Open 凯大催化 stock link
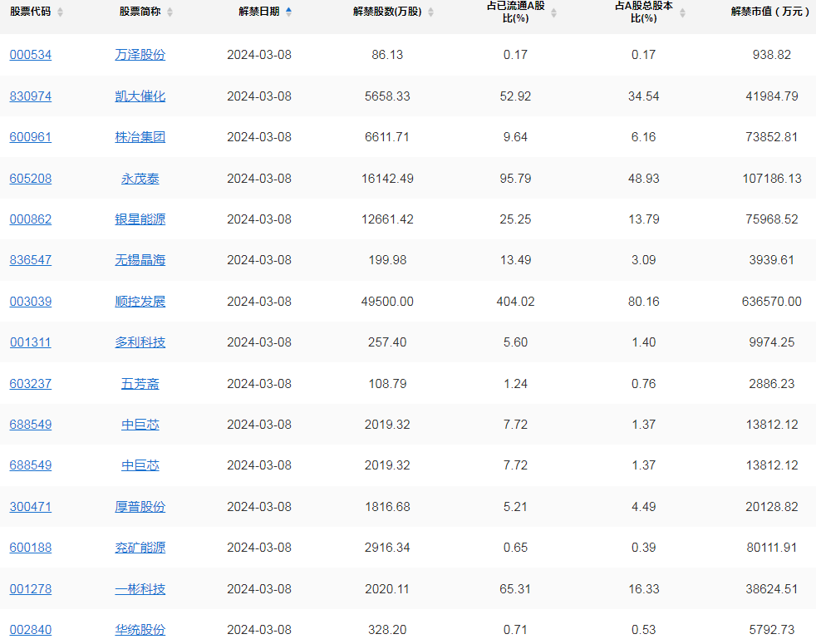816x644 pixels. coord(140,96)
